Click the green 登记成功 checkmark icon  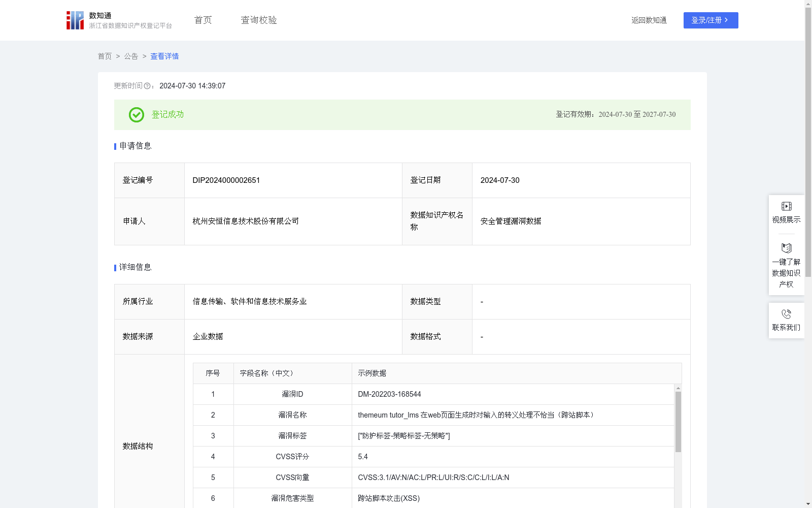pyautogui.click(x=136, y=115)
